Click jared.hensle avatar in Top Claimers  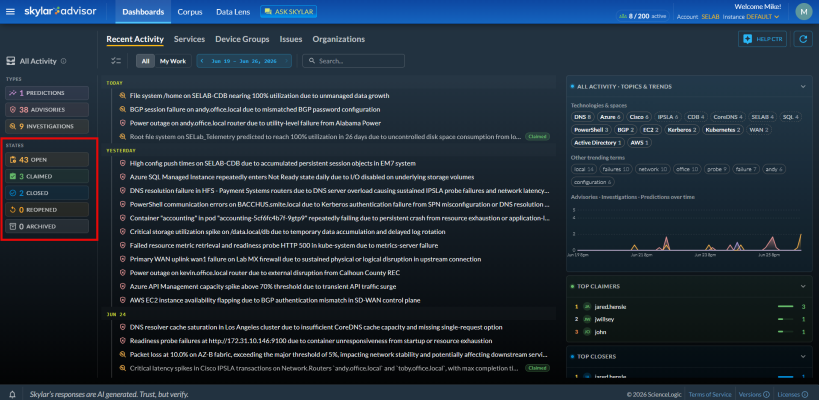(587, 307)
